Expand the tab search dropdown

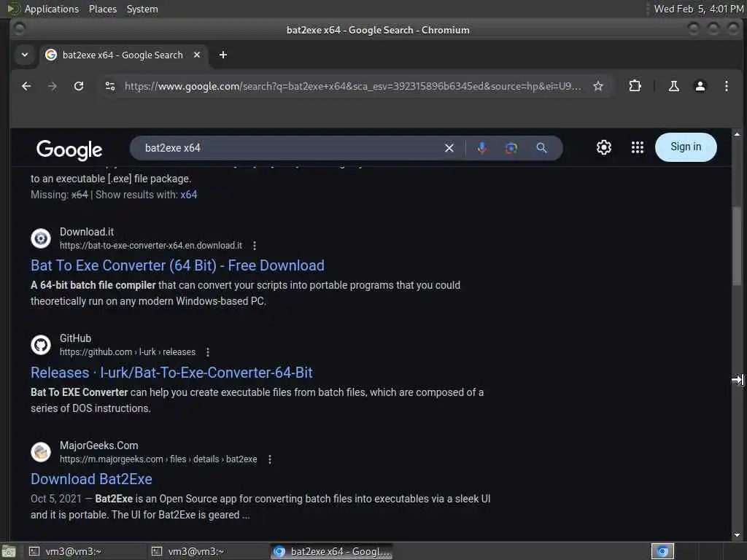point(25,55)
